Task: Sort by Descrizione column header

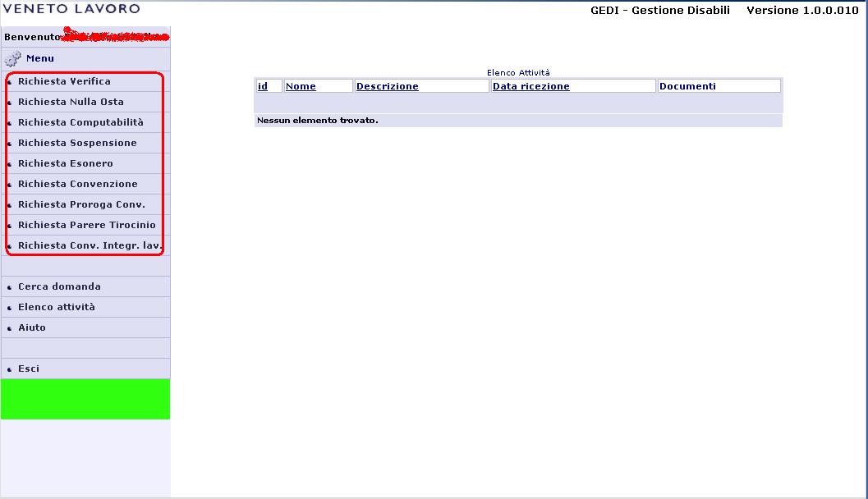Action: [388, 86]
